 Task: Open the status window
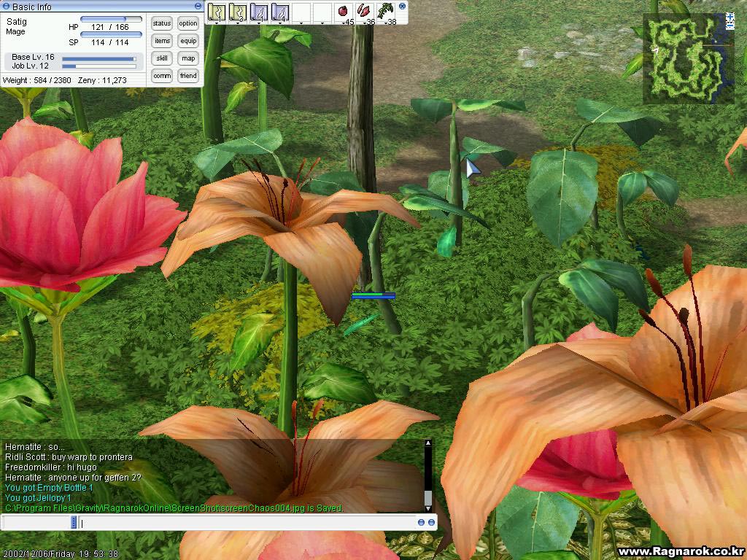[162, 23]
